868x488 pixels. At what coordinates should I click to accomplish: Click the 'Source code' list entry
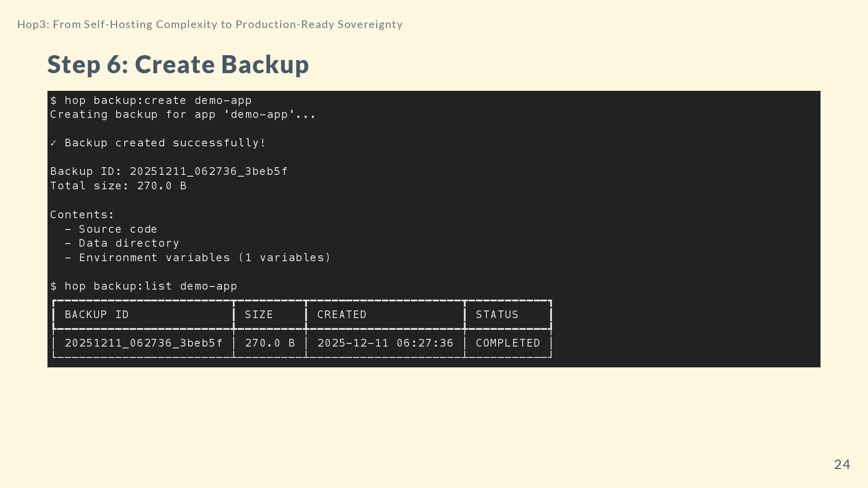pyautogui.click(x=118, y=229)
